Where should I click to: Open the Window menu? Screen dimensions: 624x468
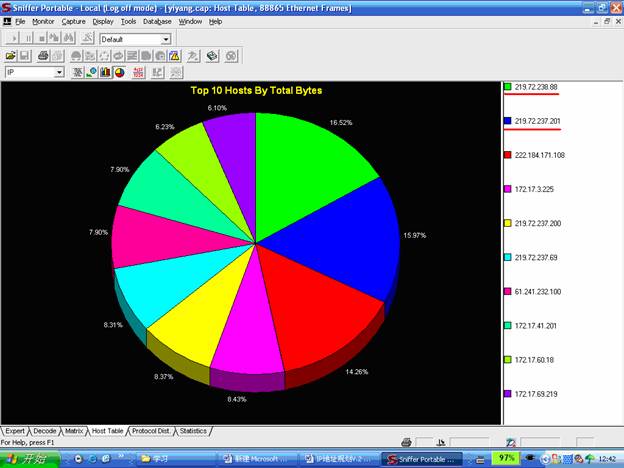190,21
